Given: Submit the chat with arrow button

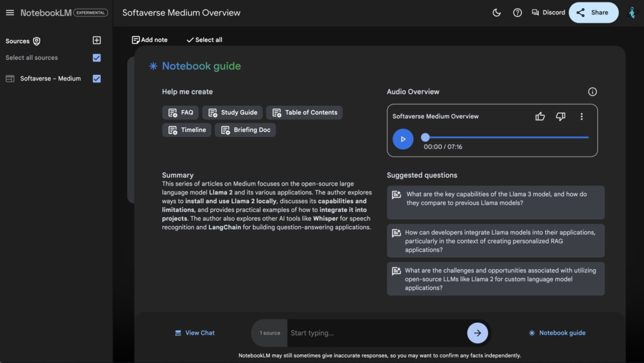Looking at the screenshot, I should point(477,333).
